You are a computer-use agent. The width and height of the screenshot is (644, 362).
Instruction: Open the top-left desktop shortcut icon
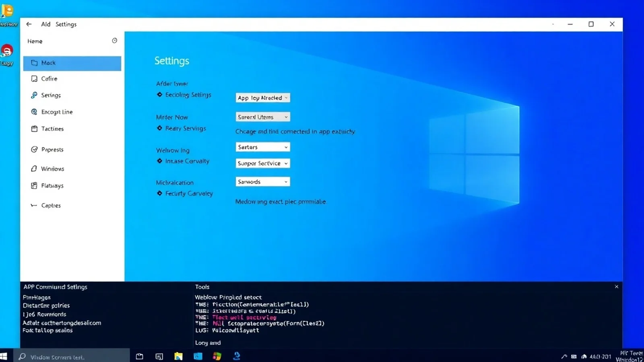(7, 10)
